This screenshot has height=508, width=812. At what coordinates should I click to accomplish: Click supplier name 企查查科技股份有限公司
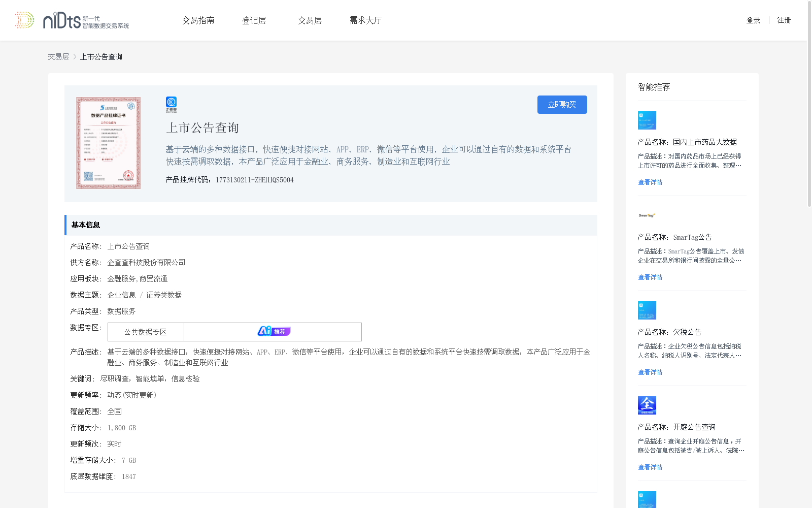(x=146, y=263)
